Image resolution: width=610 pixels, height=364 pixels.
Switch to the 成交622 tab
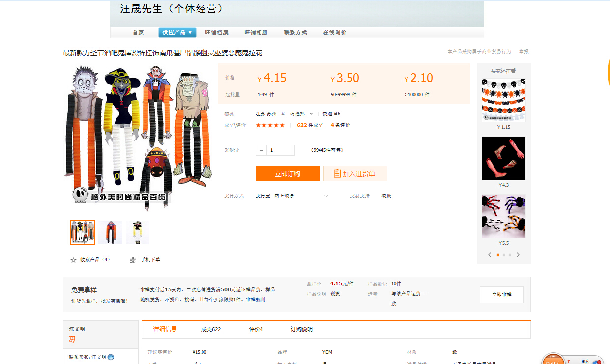(211, 329)
